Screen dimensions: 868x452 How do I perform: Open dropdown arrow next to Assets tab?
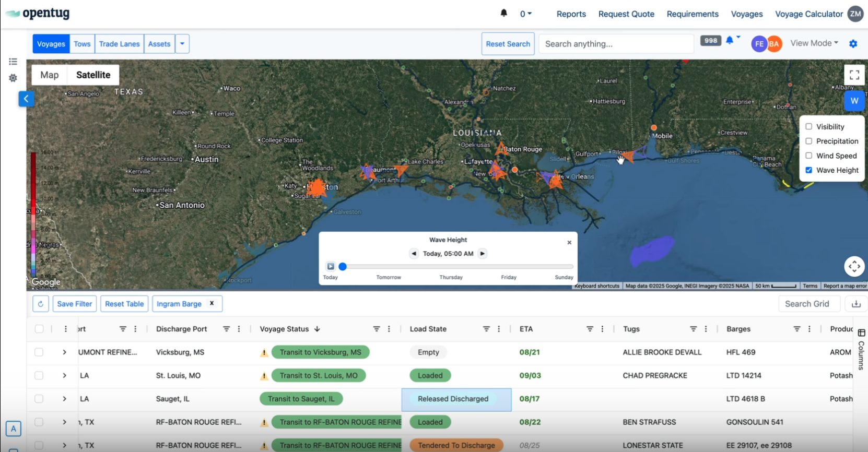pyautogui.click(x=182, y=44)
